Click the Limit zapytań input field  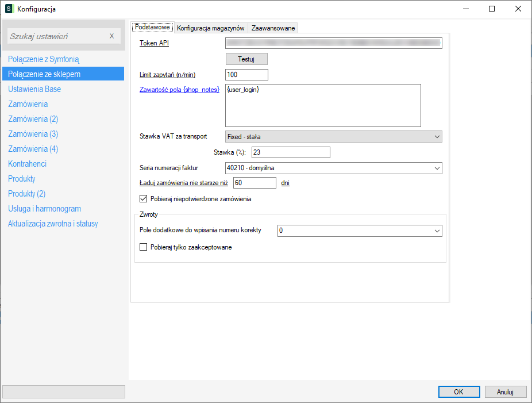click(x=246, y=75)
